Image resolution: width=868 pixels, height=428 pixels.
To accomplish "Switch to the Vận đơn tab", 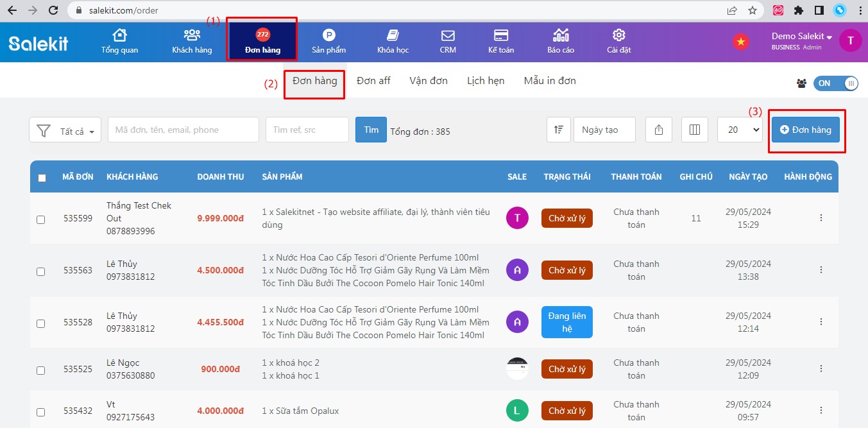I will pos(429,81).
